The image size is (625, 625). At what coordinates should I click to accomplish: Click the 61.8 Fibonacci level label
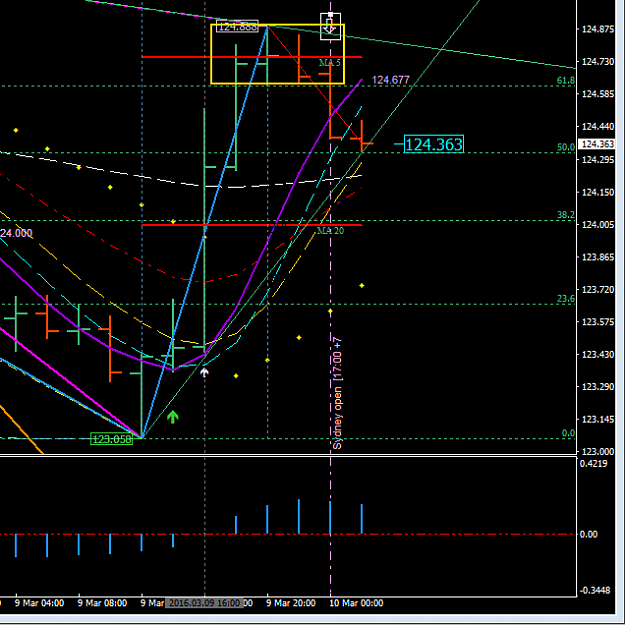click(x=566, y=81)
